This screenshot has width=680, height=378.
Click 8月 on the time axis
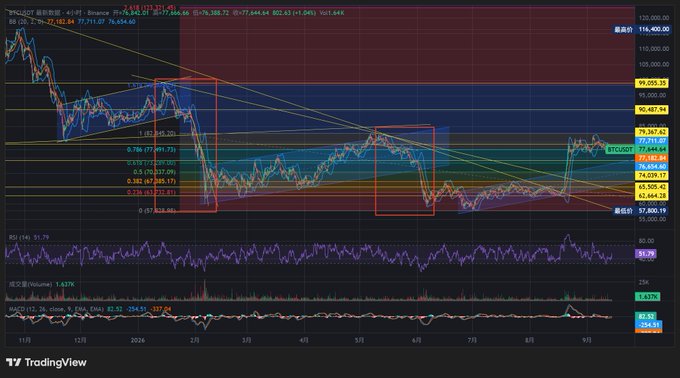530,340
